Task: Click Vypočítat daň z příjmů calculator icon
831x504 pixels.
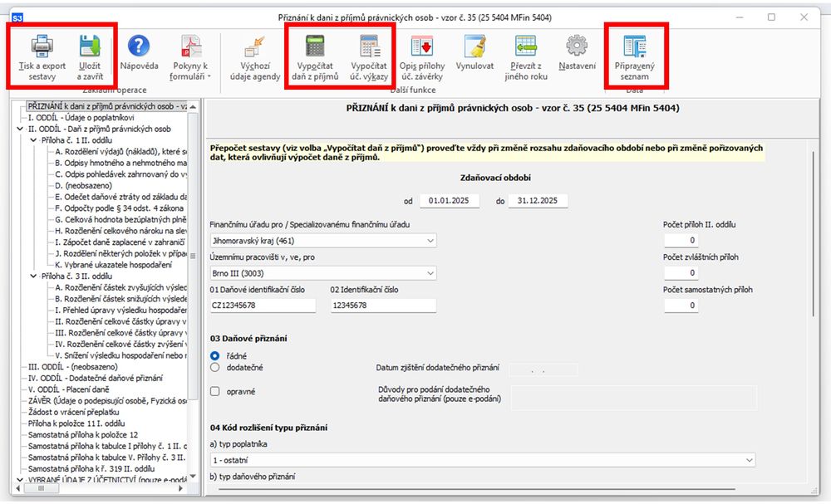Action: pos(316,46)
